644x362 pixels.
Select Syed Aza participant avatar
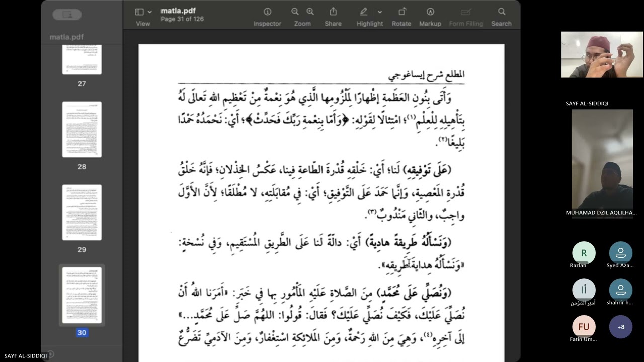pyautogui.click(x=621, y=253)
